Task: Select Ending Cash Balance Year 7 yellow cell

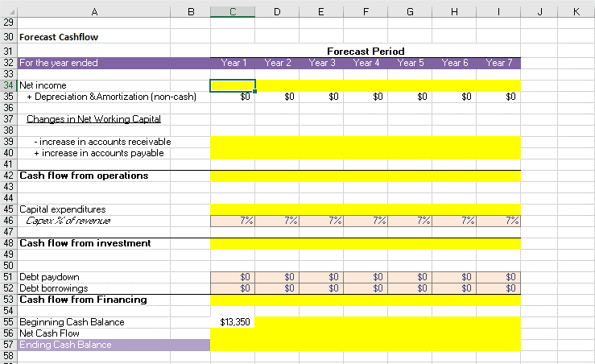Action: click(498, 345)
